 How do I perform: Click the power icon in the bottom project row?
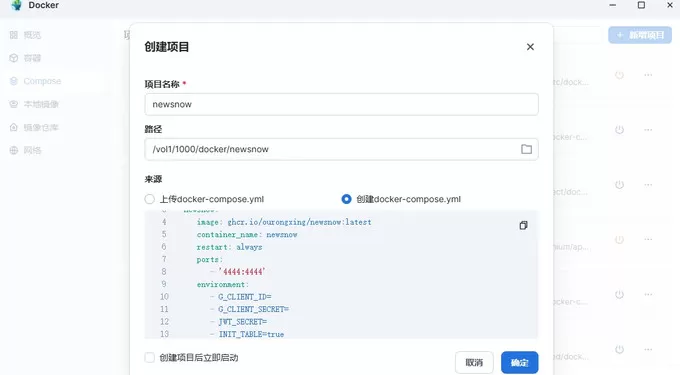(x=619, y=349)
